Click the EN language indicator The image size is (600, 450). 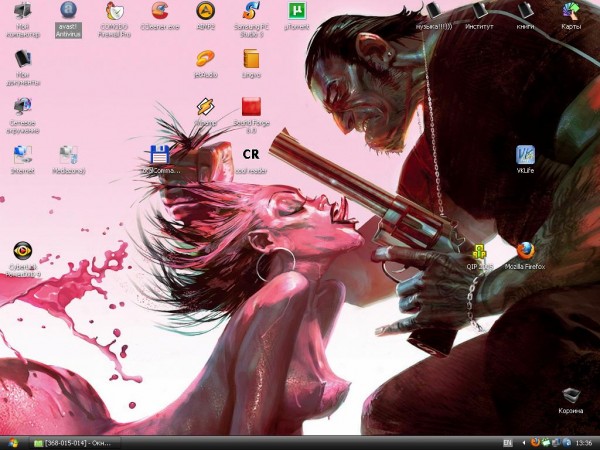tap(507, 443)
